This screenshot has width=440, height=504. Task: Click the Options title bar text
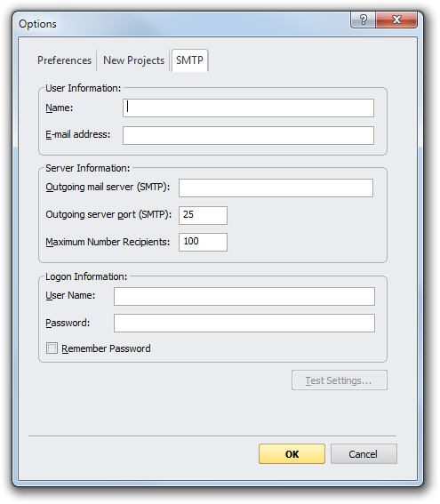click(37, 24)
